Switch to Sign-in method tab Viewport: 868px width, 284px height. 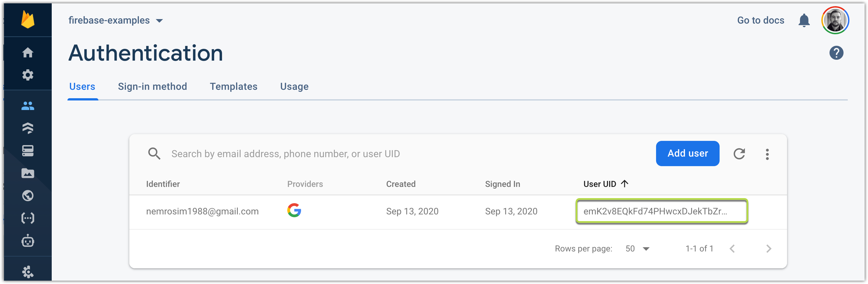pos(152,86)
